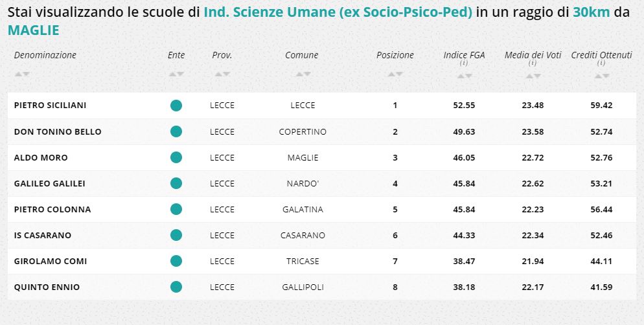Click the Ente circle in Galileo Galilei row
The width and height of the screenshot is (644, 325).
(176, 183)
